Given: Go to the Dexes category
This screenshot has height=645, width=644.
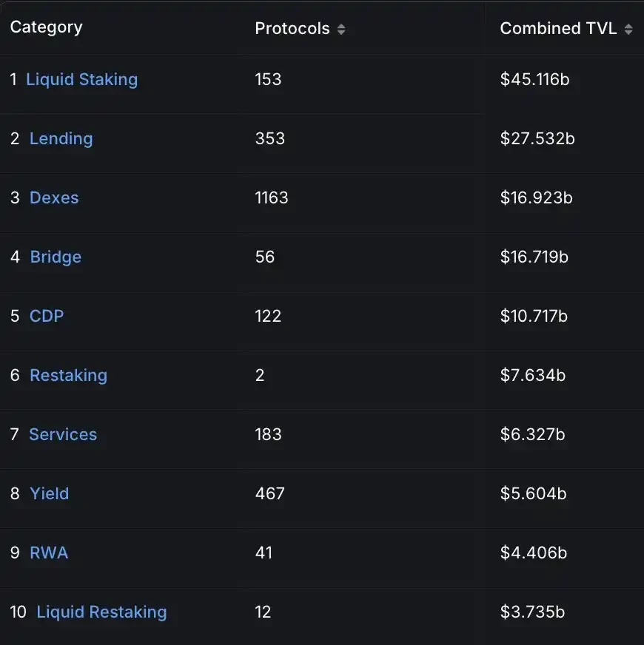Looking at the screenshot, I should (54, 197).
